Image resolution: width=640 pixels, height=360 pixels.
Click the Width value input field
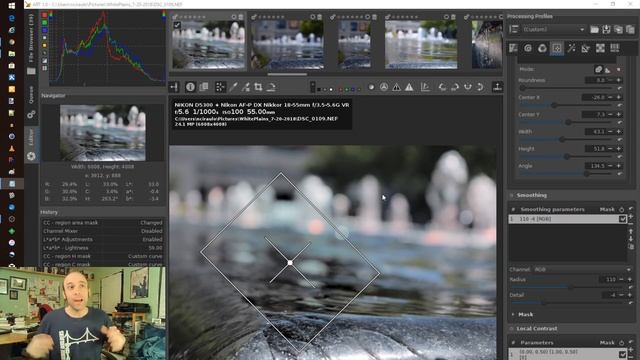(595, 132)
